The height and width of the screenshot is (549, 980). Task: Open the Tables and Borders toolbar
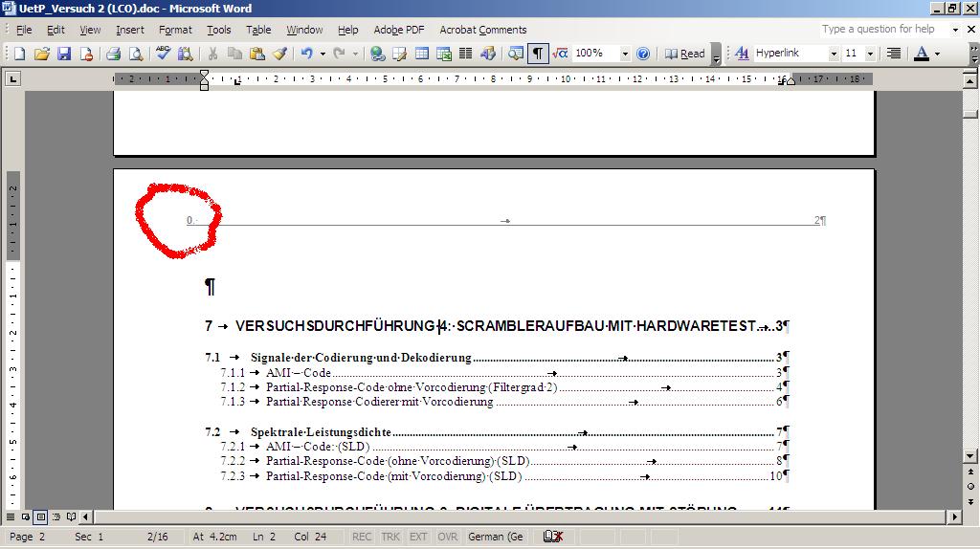click(399, 54)
